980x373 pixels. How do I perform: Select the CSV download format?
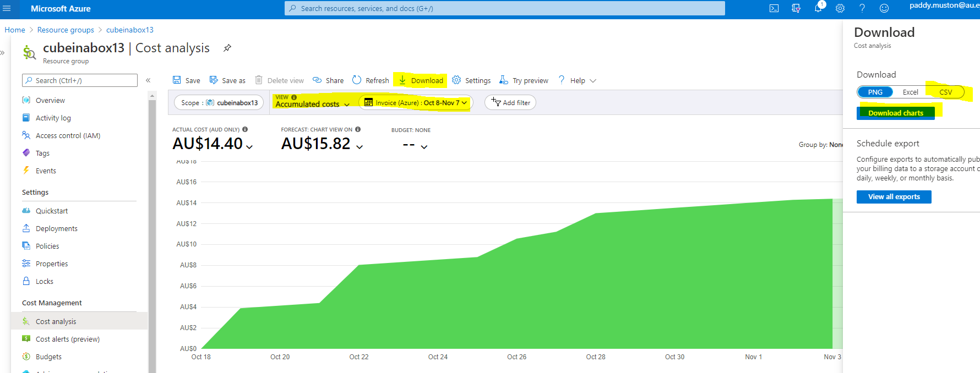pos(945,92)
